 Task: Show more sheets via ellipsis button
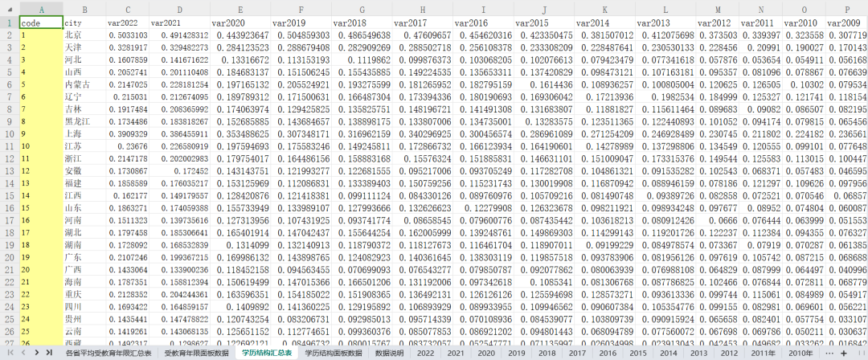coord(829,352)
